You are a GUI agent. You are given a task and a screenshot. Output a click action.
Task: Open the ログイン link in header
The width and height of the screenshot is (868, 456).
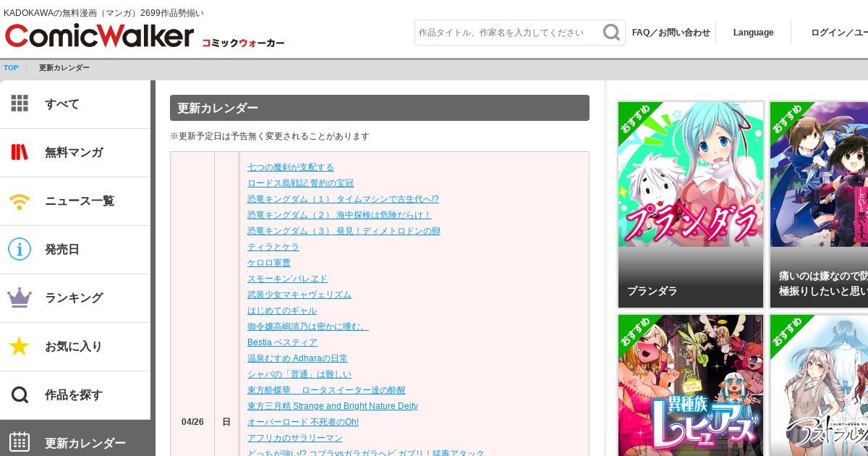839,33
